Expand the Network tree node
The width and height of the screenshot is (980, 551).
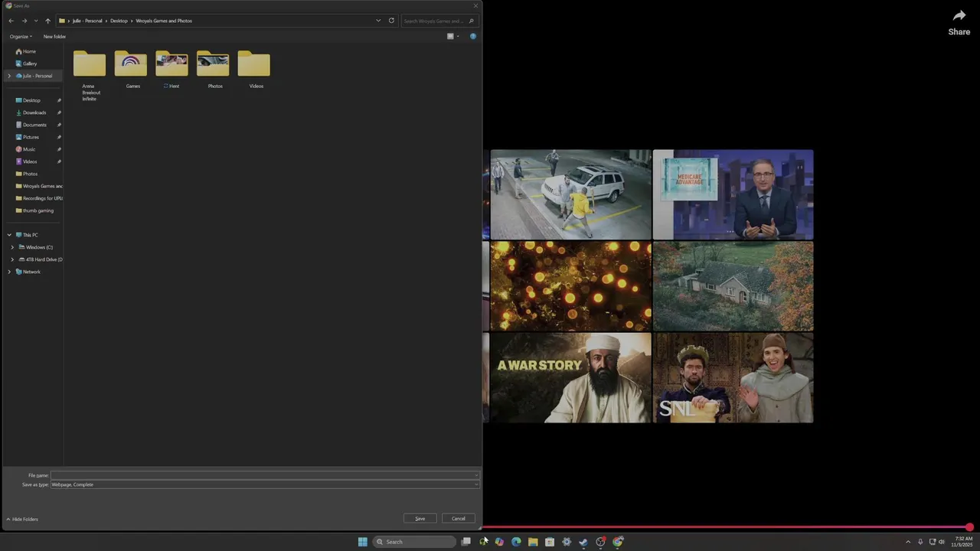(9, 272)
